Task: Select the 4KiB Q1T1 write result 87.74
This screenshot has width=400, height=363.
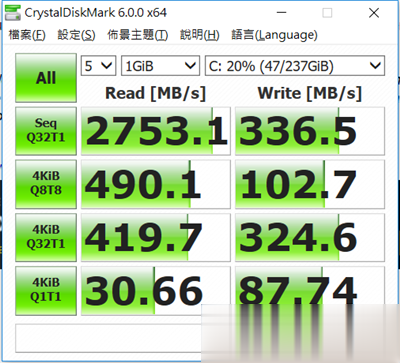Action: (x=310, y=291)
